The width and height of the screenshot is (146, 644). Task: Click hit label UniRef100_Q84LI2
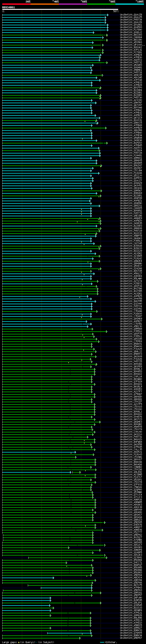coord(131,352)
